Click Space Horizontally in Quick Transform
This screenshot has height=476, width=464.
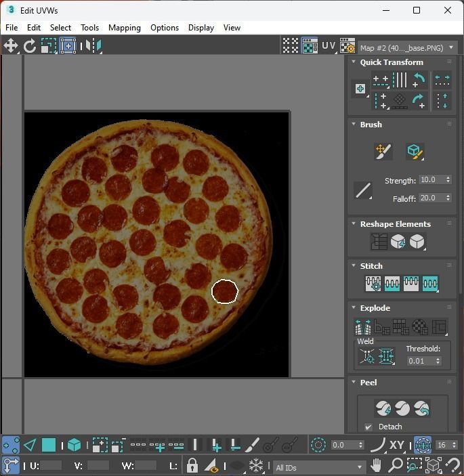(442, 81)
